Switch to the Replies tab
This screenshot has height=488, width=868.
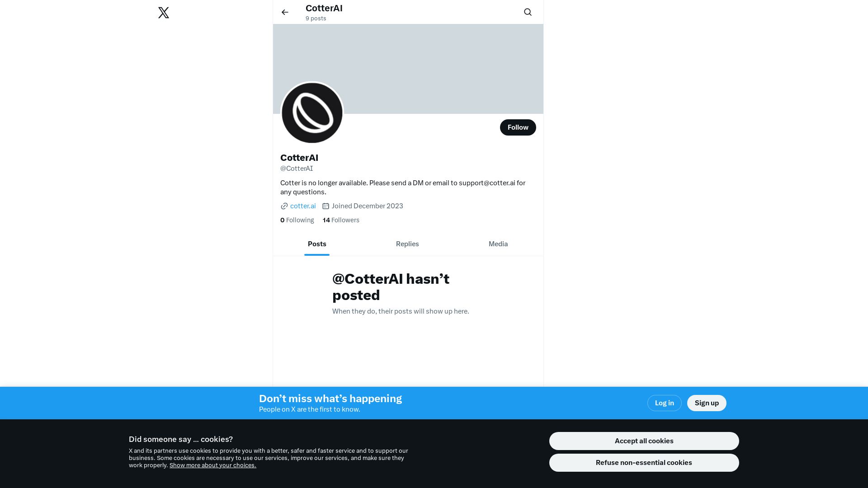coord(407,244)
